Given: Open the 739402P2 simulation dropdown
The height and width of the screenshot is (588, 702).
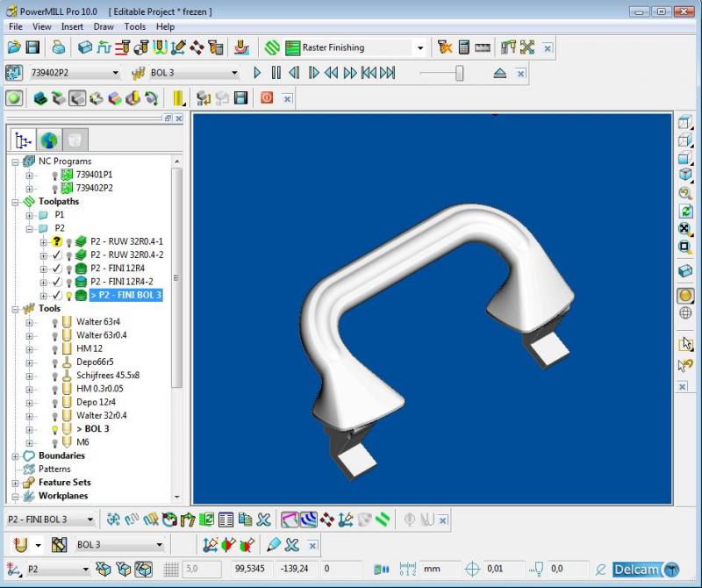Looking at the screenshot, I should tap(115, 73).
